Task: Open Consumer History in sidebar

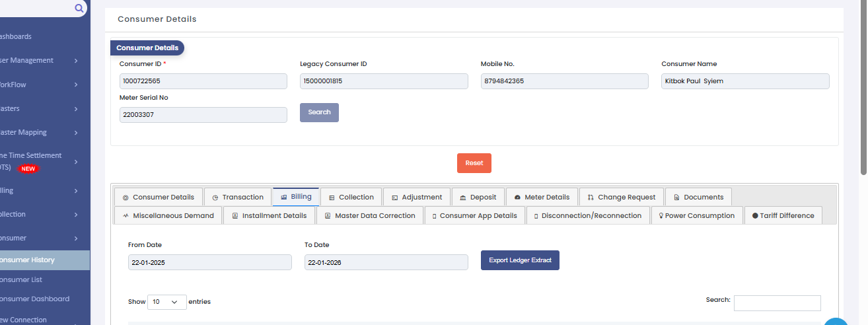Action: pyautogui.click(x=45, y=260)
